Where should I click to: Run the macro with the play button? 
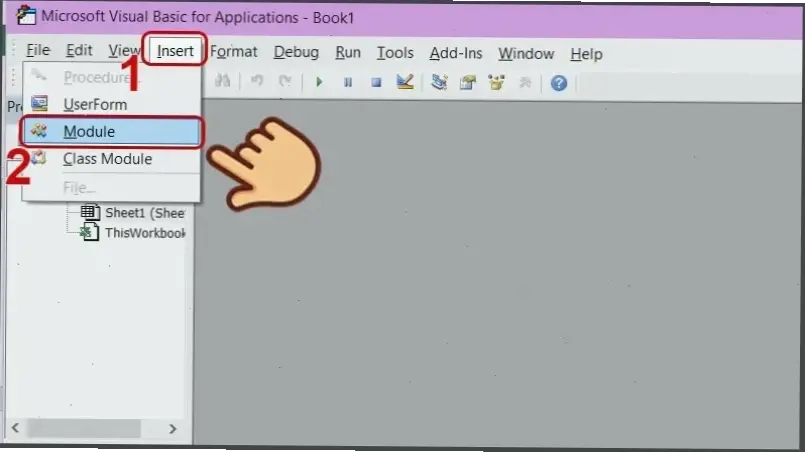click(x=319, y=82)
